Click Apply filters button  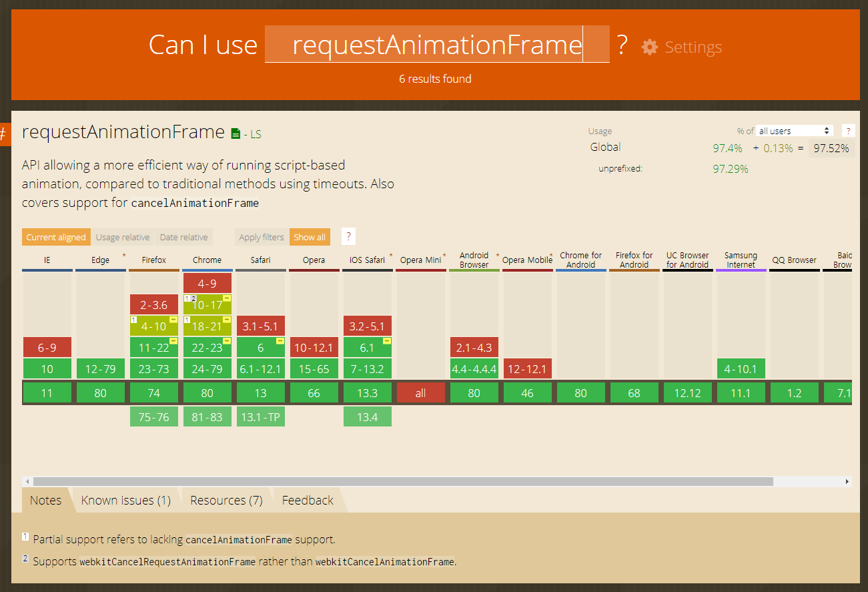[262, 237]
